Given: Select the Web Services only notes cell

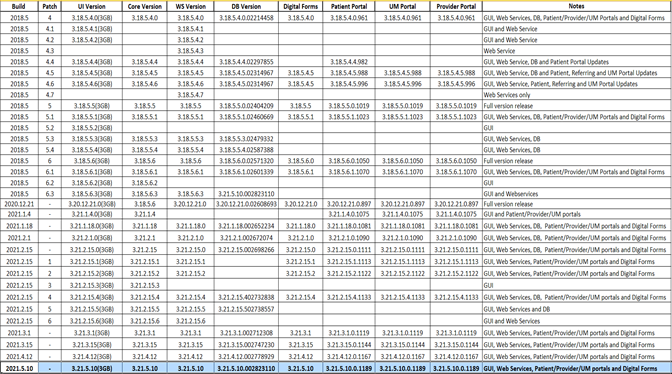Looking at the screenshot, I should click(x=576, y=95).
